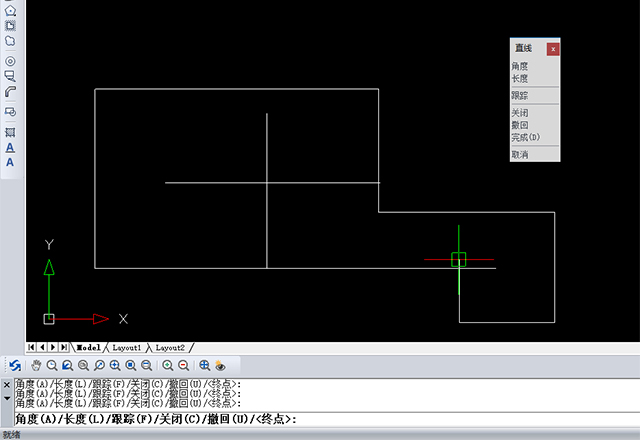640x440 pixels.
Task: Select the plain A single-line text tool
Action: point(10,162)
